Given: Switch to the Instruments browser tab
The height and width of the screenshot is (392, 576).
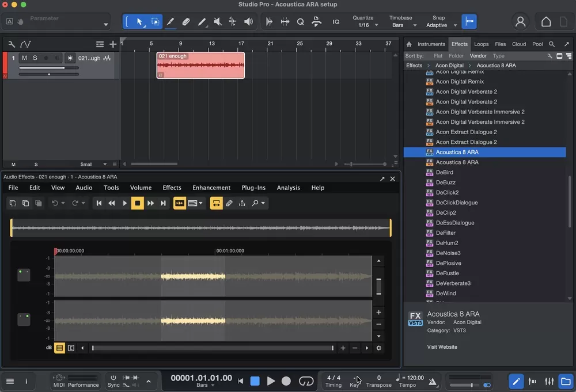Looking at the screenshot, I should 431,44.
